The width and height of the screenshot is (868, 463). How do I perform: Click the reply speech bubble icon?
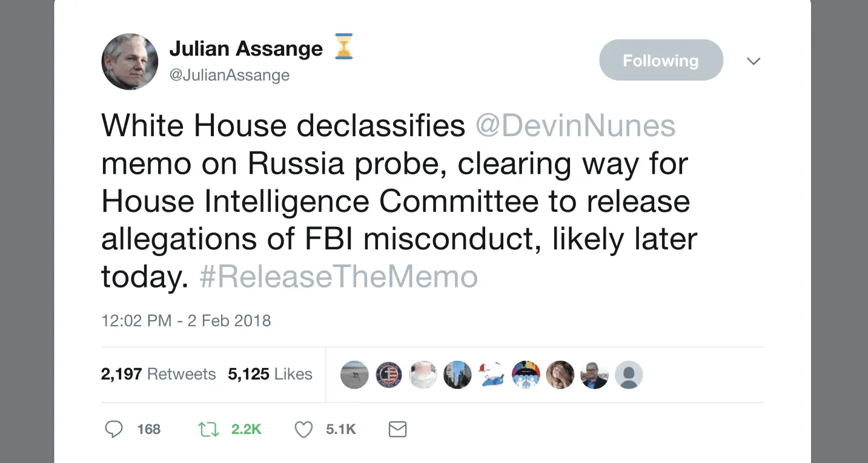point(114,430)
